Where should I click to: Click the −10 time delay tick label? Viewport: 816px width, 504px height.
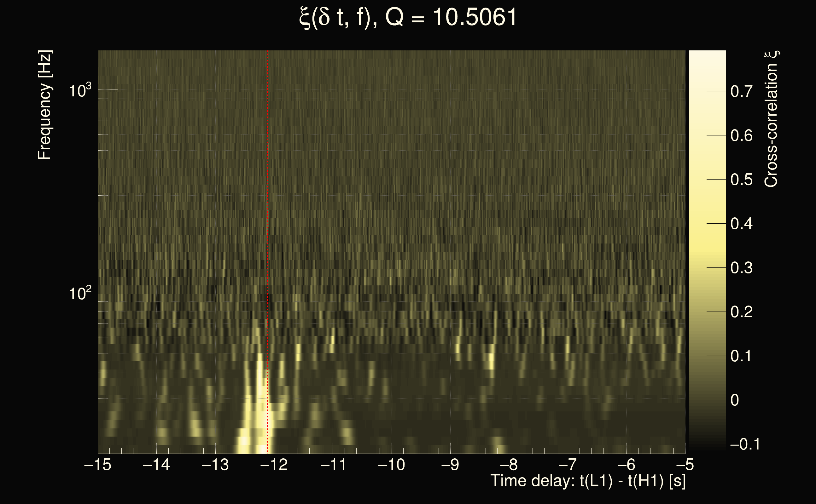pyautogui.click(x=391, y=465)
